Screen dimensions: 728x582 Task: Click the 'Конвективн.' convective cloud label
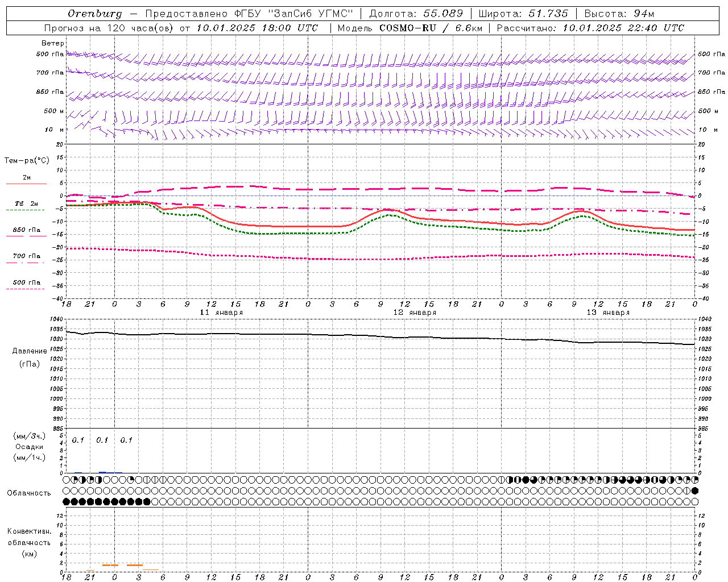tap(29, 531)
